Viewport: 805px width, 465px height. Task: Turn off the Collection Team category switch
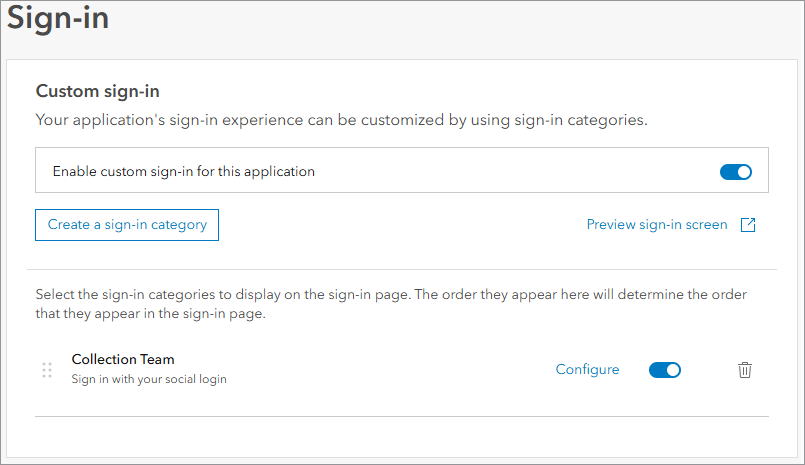point(665,370)
